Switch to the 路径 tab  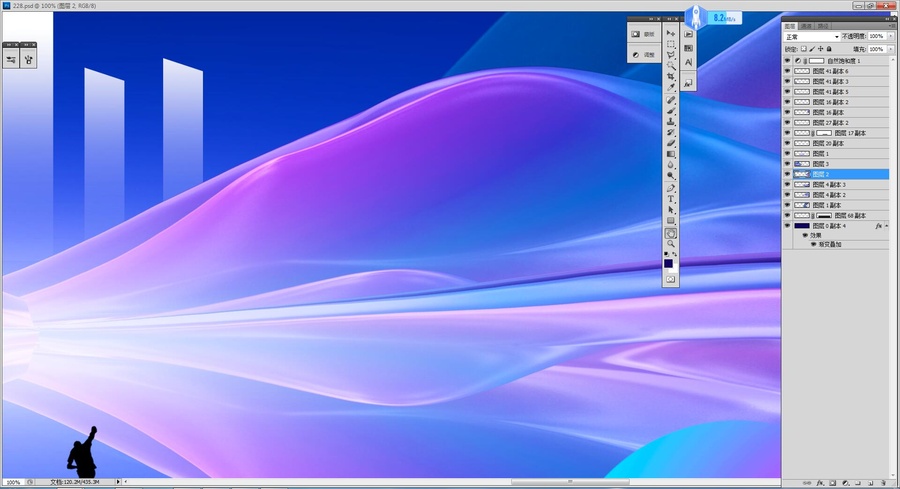[823, 26]
